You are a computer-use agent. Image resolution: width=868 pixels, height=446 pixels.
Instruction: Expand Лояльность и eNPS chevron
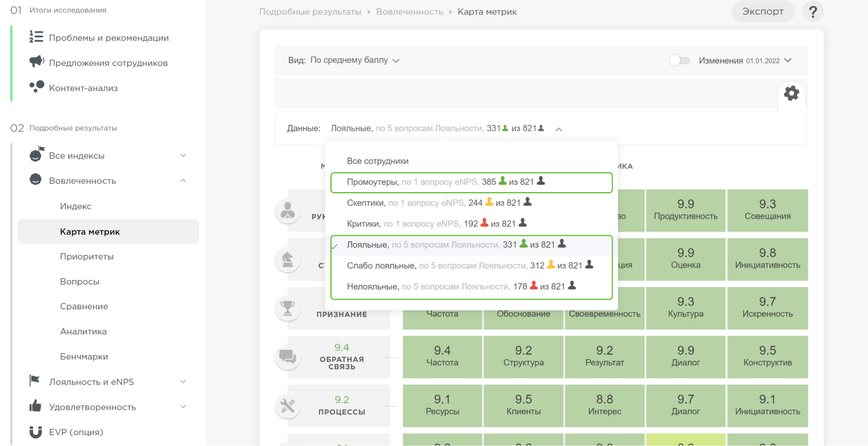click(x=183, y=381)
